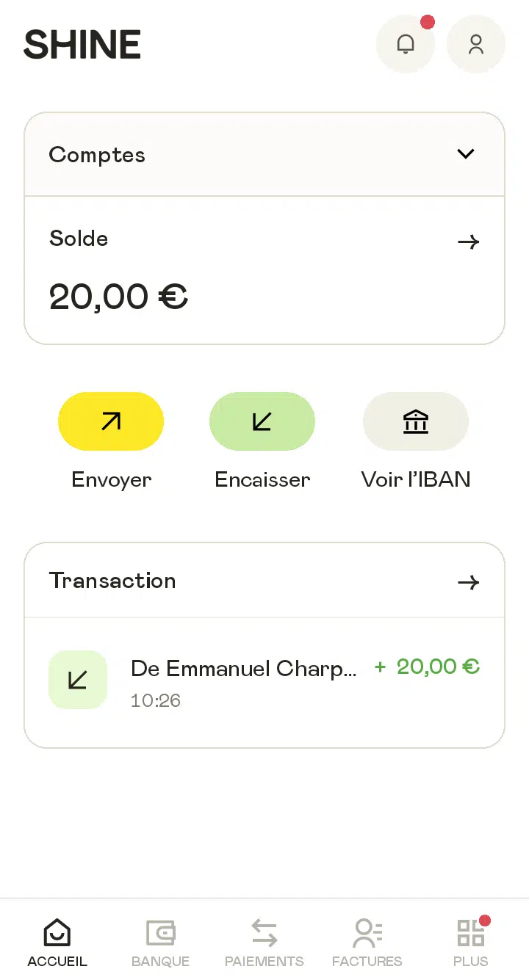This screenshot has height=980, width=529.
Task: Open notifications bell icon
Action: 406,44
